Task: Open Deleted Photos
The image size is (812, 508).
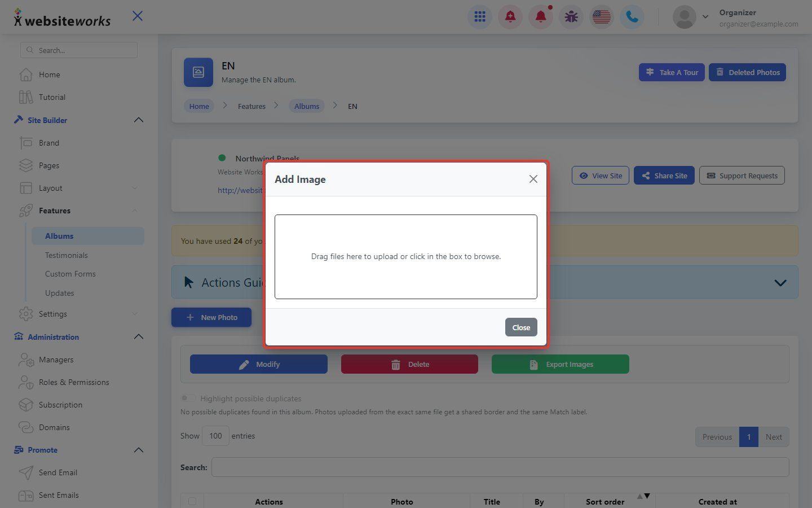Action: click(x=747, y=72)
